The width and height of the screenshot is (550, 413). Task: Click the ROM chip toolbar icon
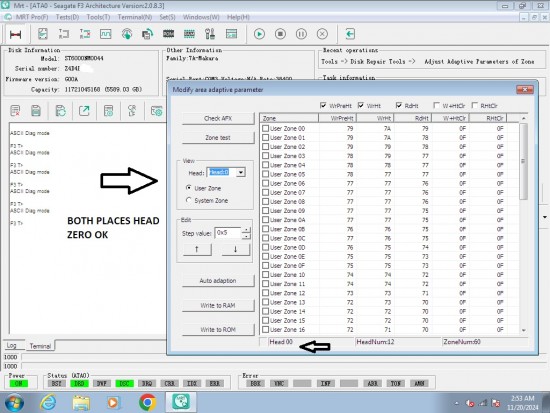[x=168, y=34]
